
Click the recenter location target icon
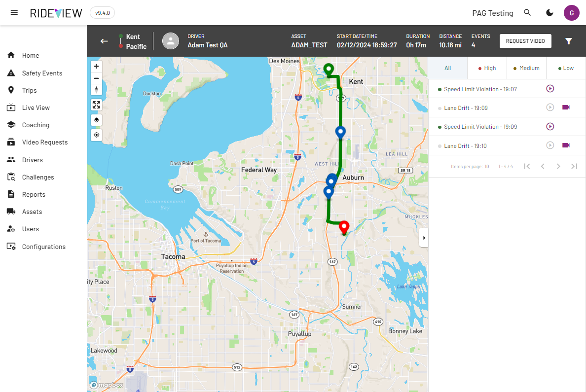96,135
